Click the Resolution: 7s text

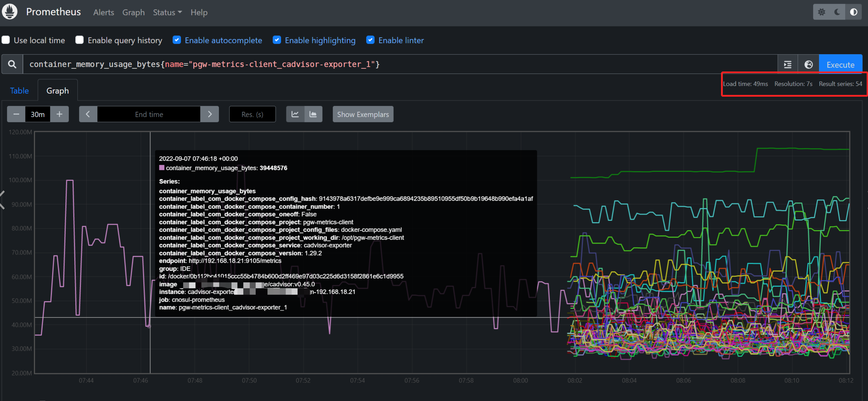pyautogui.click(x=793, y=84)
